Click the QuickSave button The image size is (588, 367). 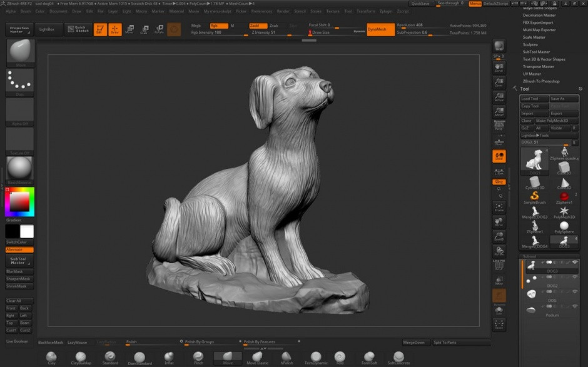point(420,3)
